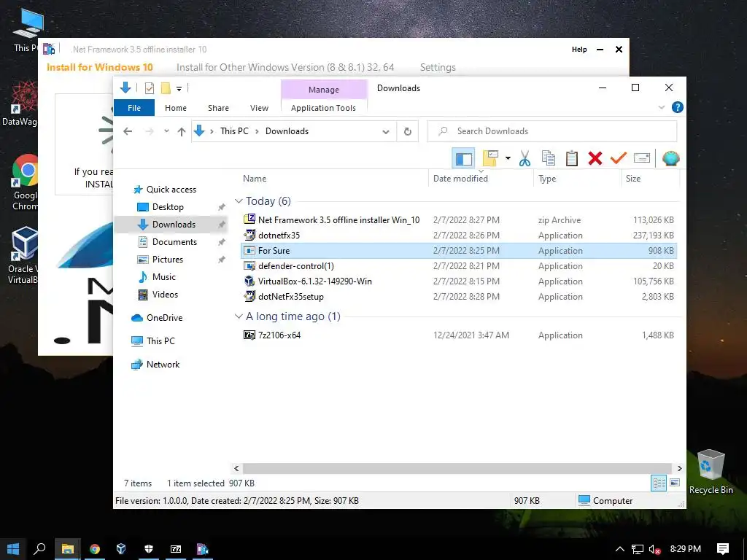Select Network in navigation pane
This screenshot has width=747, height=560.
[163, 365]
